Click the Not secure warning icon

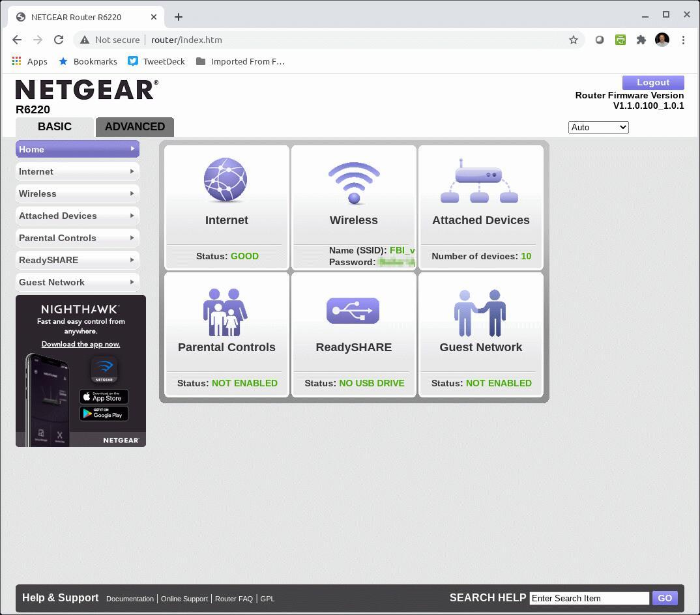click(x=84, y=40)
